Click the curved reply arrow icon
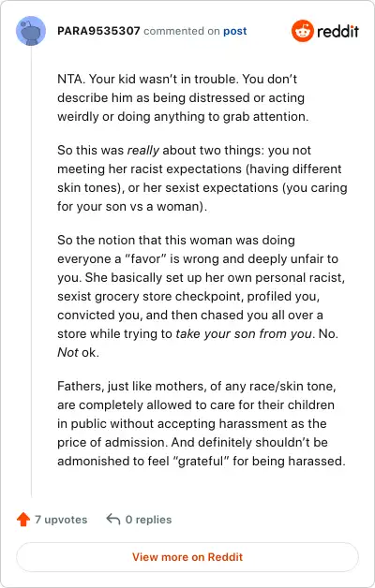The width and height of the screenshot is (375, 588). pyautogui.click(x=113, y=520)
